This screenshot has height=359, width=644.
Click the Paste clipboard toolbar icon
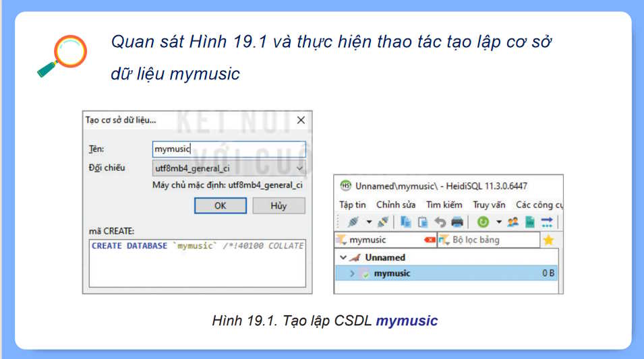(x=423, y=222)
